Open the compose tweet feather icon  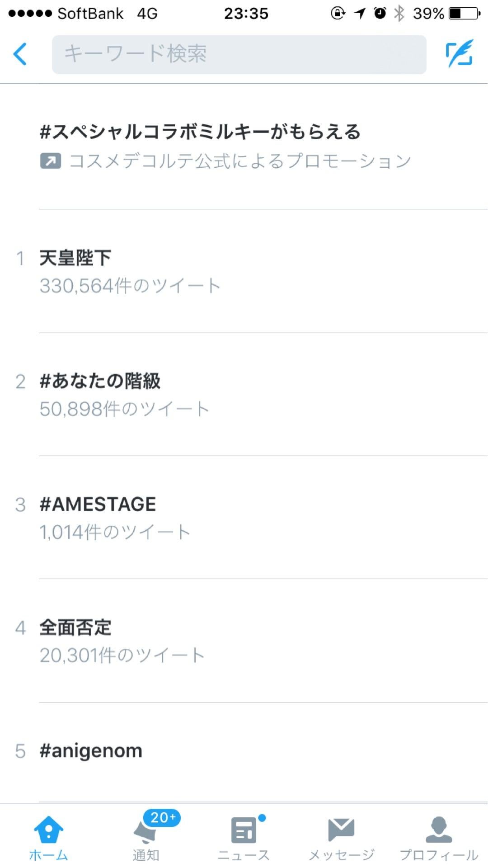tap(460, 54)
